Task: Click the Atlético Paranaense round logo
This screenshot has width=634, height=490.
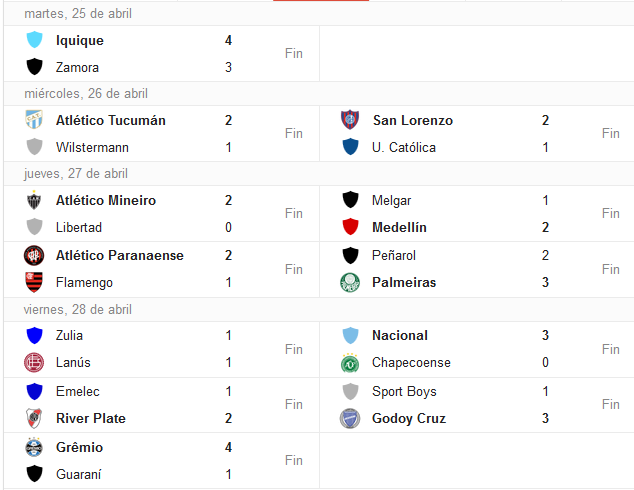Action: pyautogui.click(x=34, y=256)
